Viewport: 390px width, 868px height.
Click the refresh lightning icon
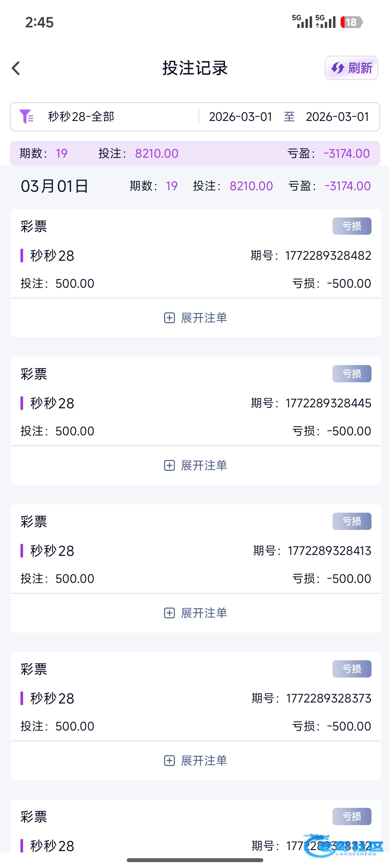point(337,68)
